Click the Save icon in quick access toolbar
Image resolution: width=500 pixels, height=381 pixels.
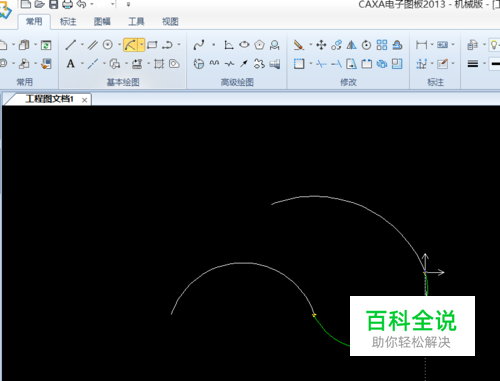tap(53, 4)
